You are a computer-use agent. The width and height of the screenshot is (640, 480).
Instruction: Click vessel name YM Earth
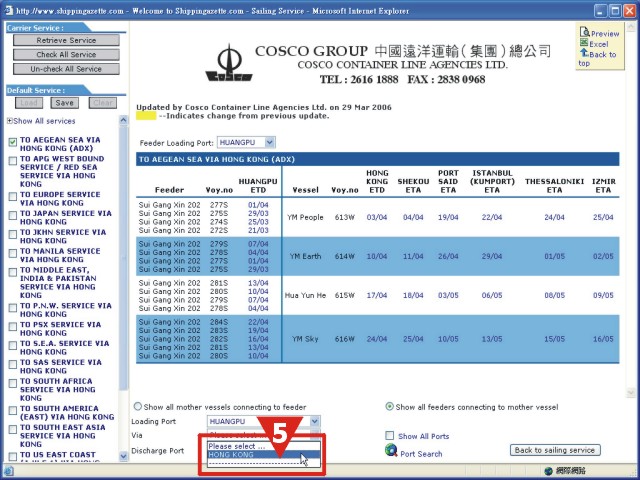[305, 256]
